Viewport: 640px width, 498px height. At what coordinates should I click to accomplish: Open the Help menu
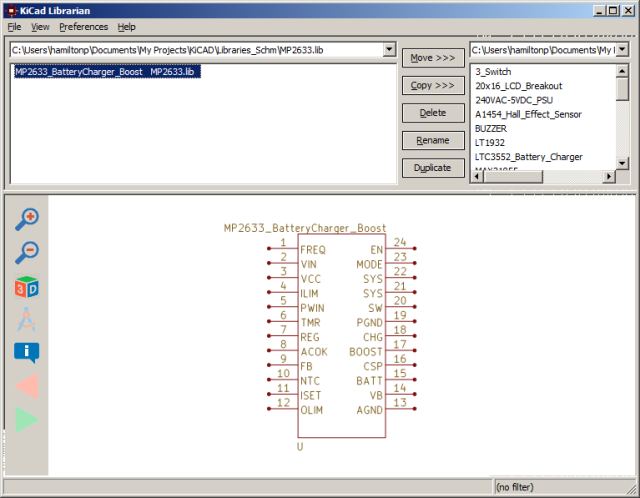point(127,27)
